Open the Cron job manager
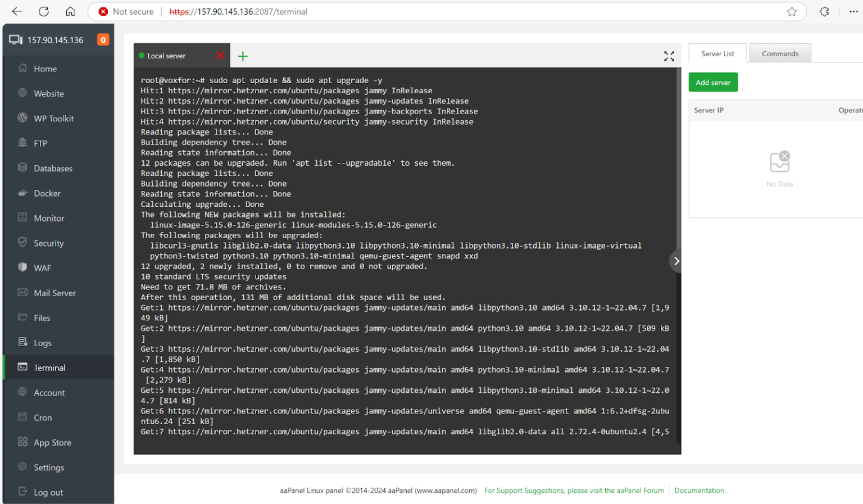Viewport: 863px width, 504px height. (x=42, y=417)
